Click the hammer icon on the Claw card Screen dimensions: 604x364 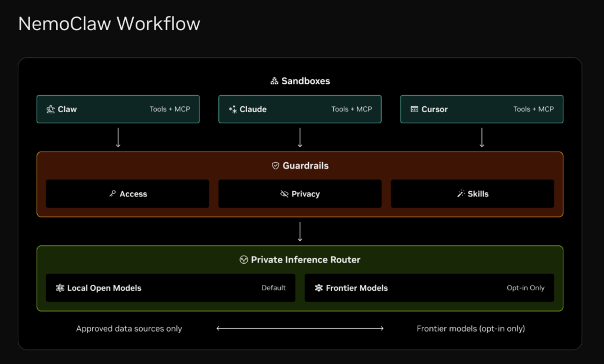50,109
